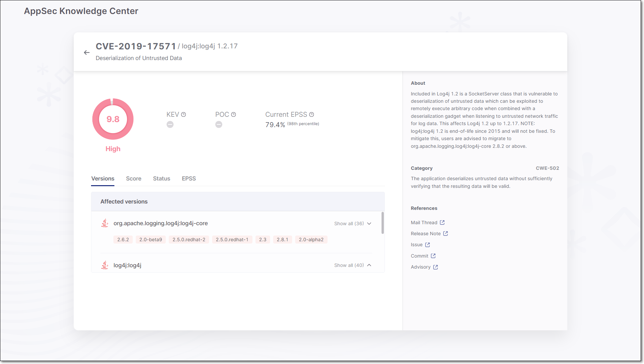The image size is (644, 364).
Task: Switch to the Versions tab
Action: pos(103,179)
